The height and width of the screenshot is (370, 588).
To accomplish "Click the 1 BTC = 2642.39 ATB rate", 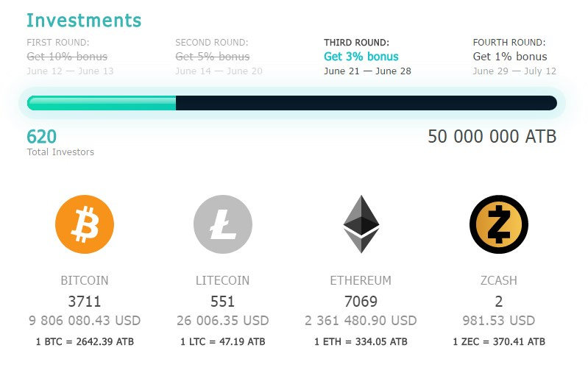I will tap(85, 341).
